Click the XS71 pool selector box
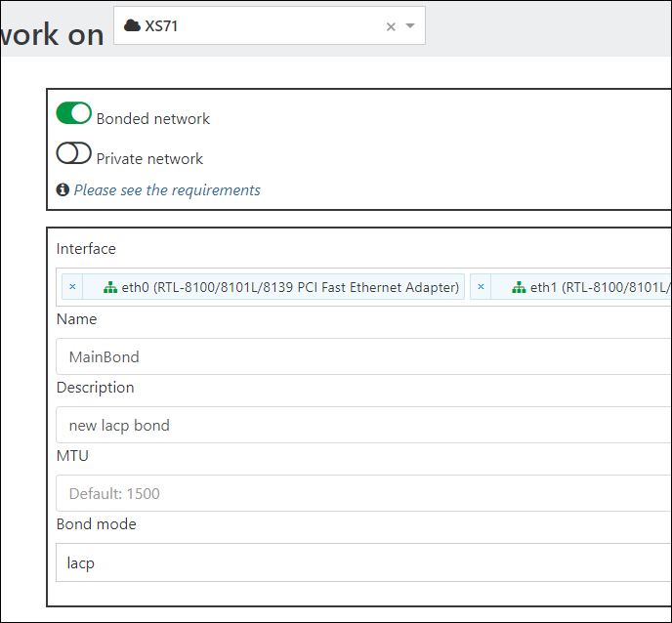 [x=270, y=25]
